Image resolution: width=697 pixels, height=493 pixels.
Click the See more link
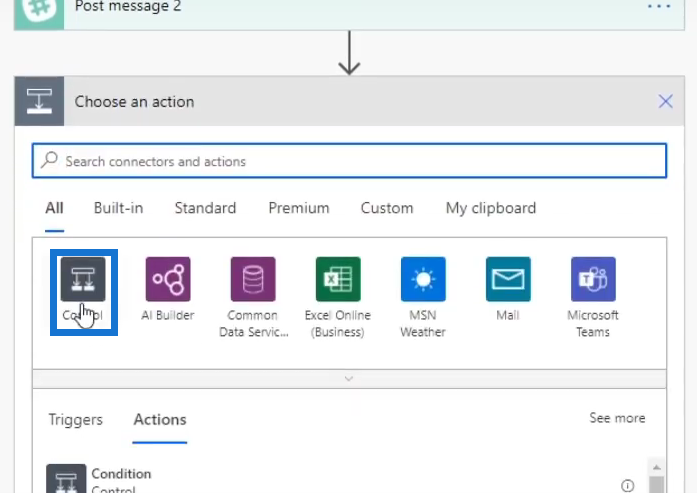(x=617, y=418)
